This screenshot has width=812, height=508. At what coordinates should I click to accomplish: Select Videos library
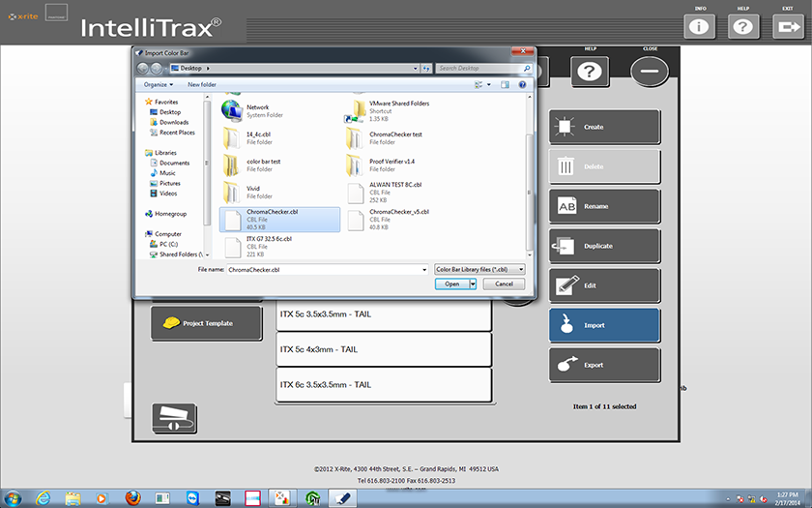tap(163, 194)
